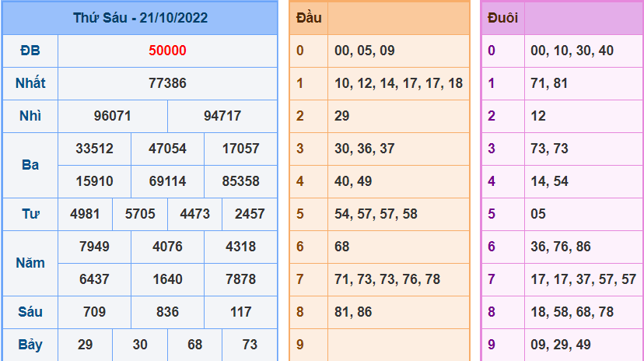Click fourth prize number 2457

pos(250,214)
